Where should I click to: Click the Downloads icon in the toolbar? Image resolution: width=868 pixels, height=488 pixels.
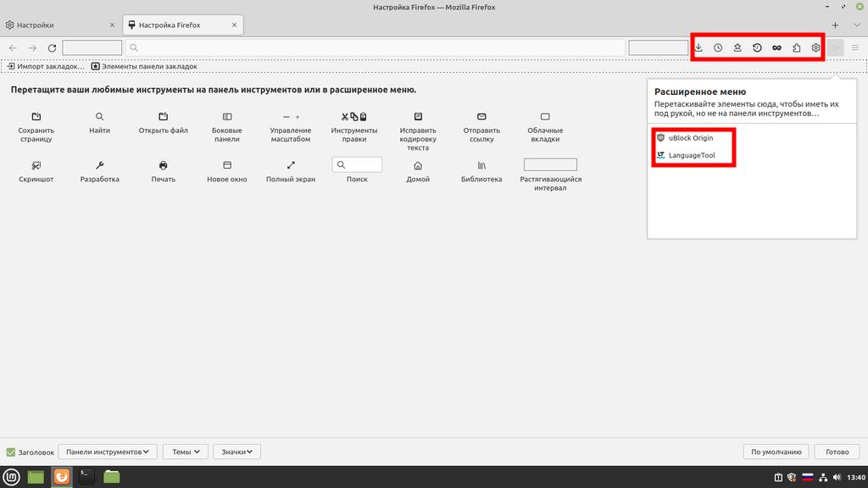(x=698, y=48)
